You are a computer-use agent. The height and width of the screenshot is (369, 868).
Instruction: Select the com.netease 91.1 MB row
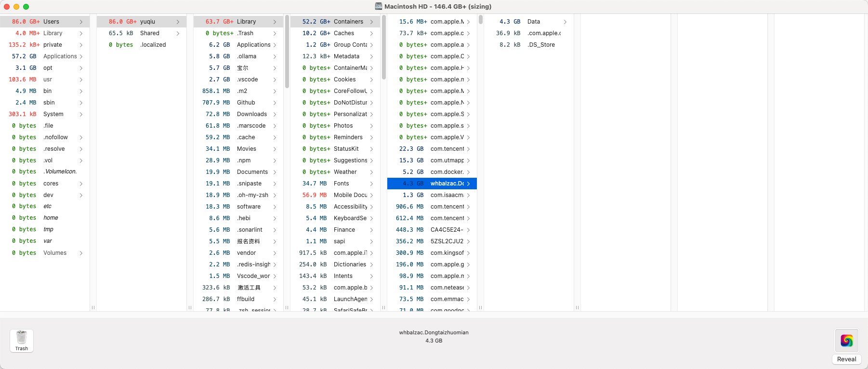click(432, 288)
